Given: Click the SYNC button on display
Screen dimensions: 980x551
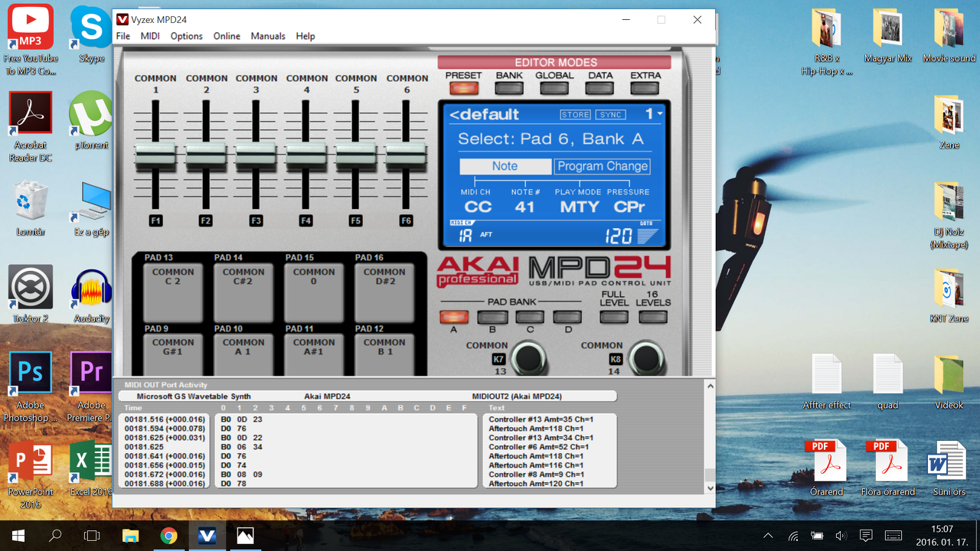Looking at the screenshot, I should (x=611, y=115).
